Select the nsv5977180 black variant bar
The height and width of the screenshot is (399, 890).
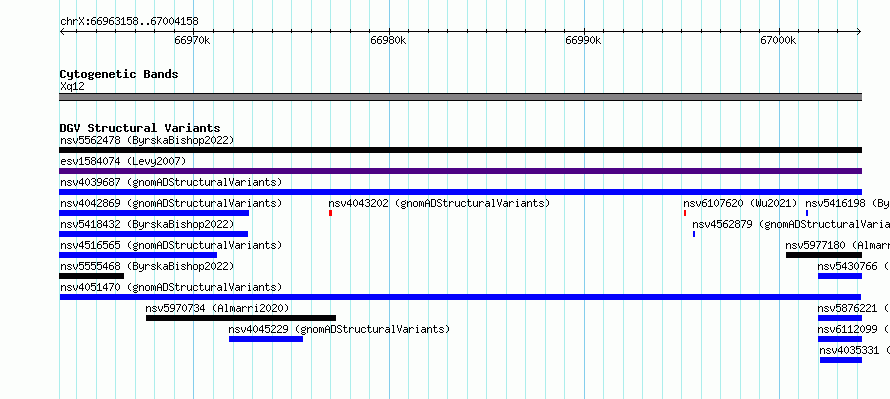[824, 255]
